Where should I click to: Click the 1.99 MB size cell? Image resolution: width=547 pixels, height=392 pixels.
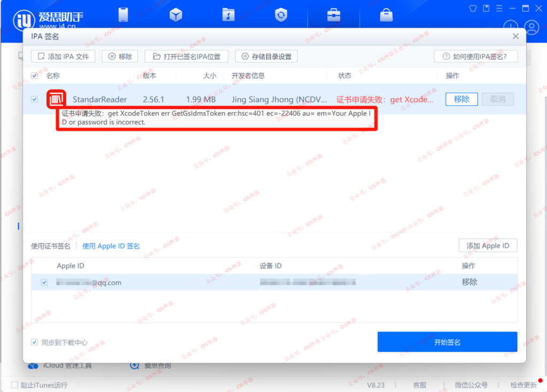(x=201, y=99)
